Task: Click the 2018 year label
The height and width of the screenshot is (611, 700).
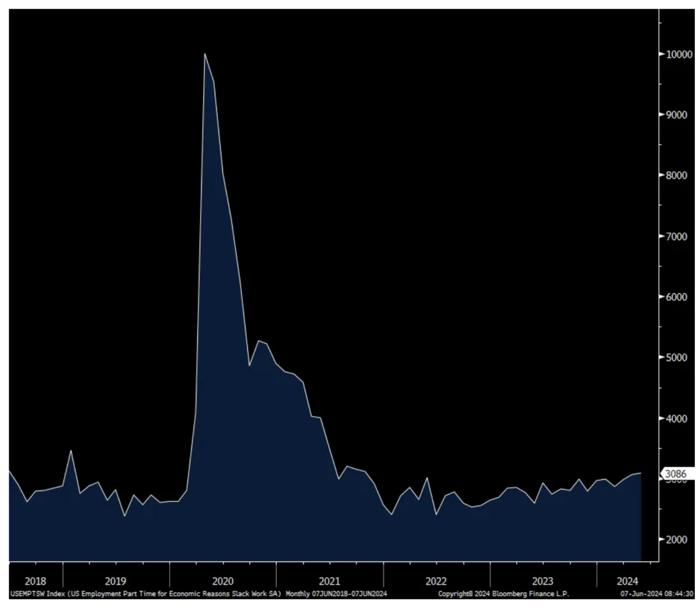Action: point(36,581)
